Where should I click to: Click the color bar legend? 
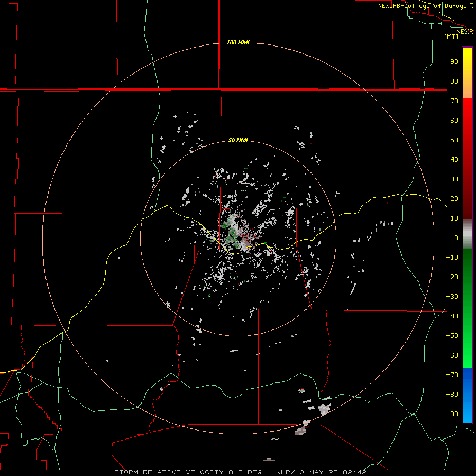click(467, 235)
